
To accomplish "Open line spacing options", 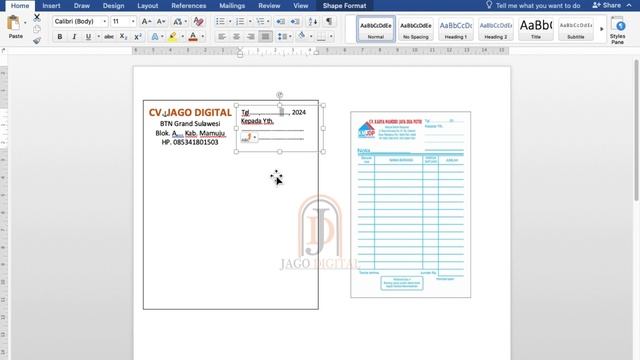I will [282, 37].
